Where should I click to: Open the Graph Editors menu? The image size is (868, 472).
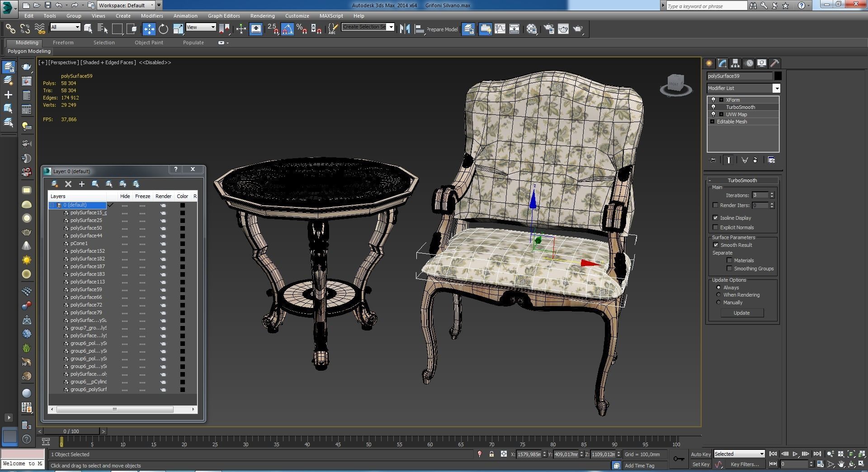[x=224, y=16]
